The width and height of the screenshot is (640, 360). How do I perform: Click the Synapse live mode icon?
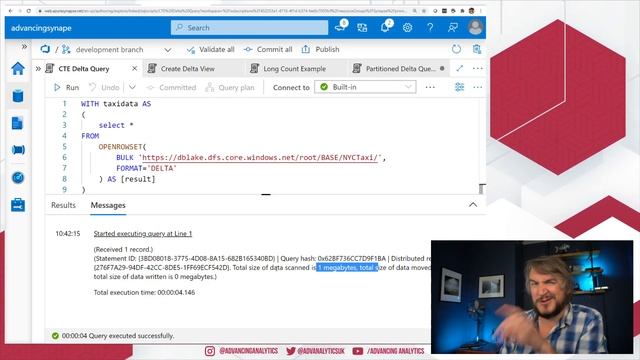point(45,49)
